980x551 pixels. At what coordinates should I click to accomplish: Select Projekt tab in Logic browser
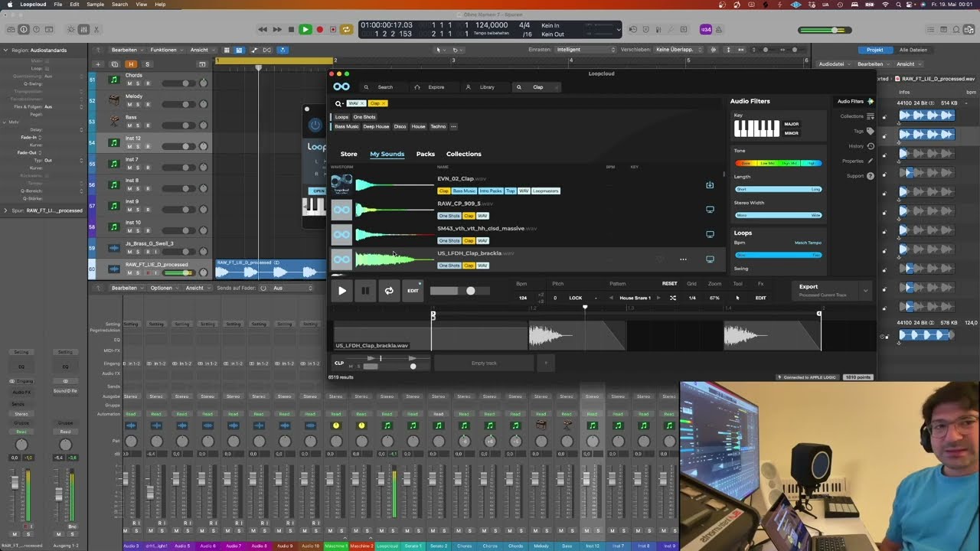click(x=875, y=50)
